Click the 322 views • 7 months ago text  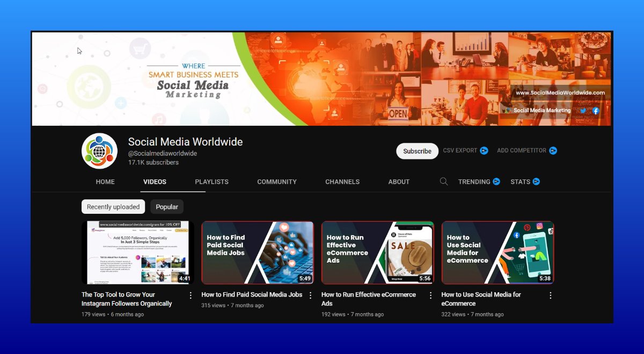click(x=473, y=314)
